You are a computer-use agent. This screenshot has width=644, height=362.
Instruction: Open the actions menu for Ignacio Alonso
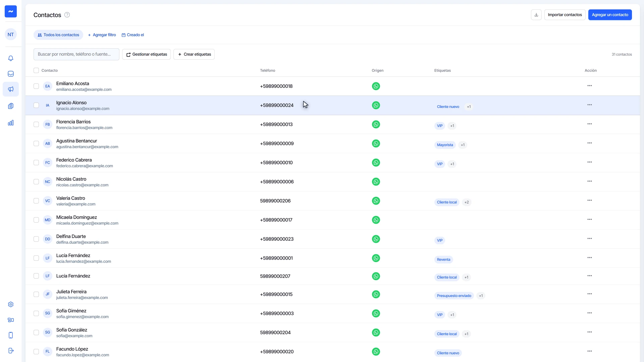pyautogui.click(x=590, y=105)
